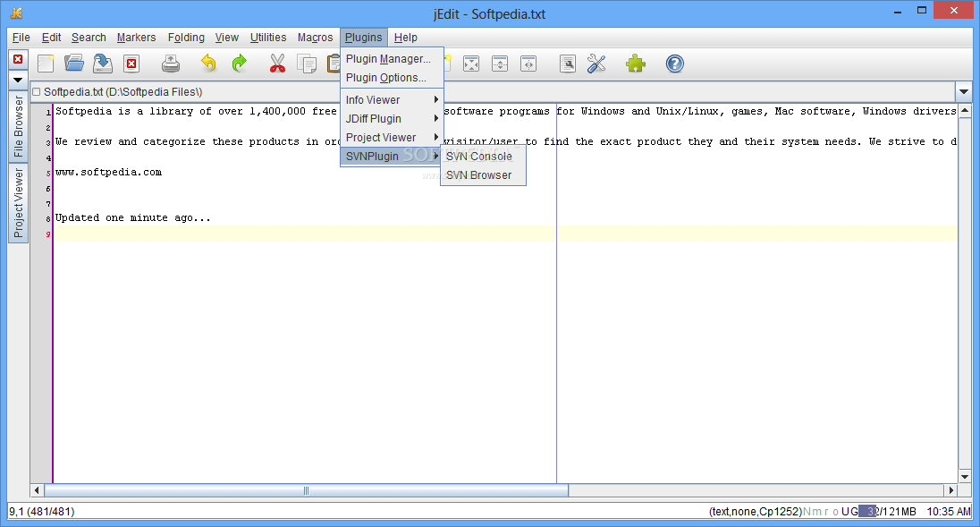Click the memory usage indicator 32/121MB
980x527 pixels.
pyautogui.click(x=888, y=512)
